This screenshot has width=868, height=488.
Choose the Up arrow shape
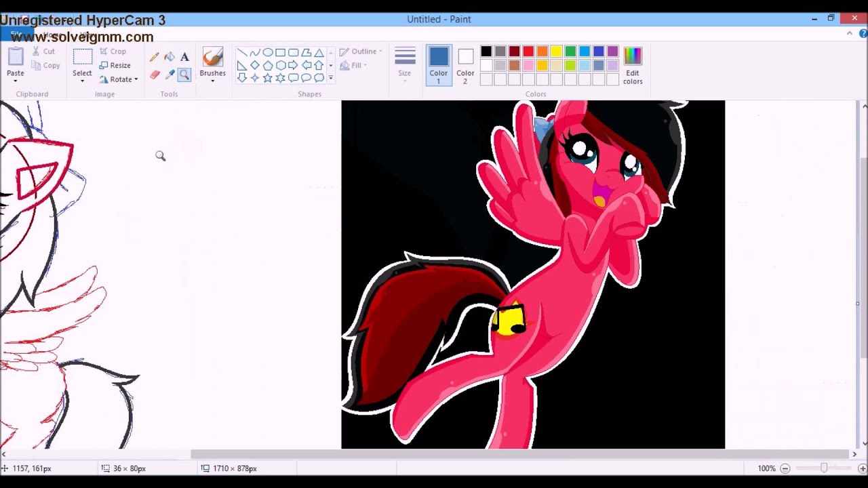point(319,65)
